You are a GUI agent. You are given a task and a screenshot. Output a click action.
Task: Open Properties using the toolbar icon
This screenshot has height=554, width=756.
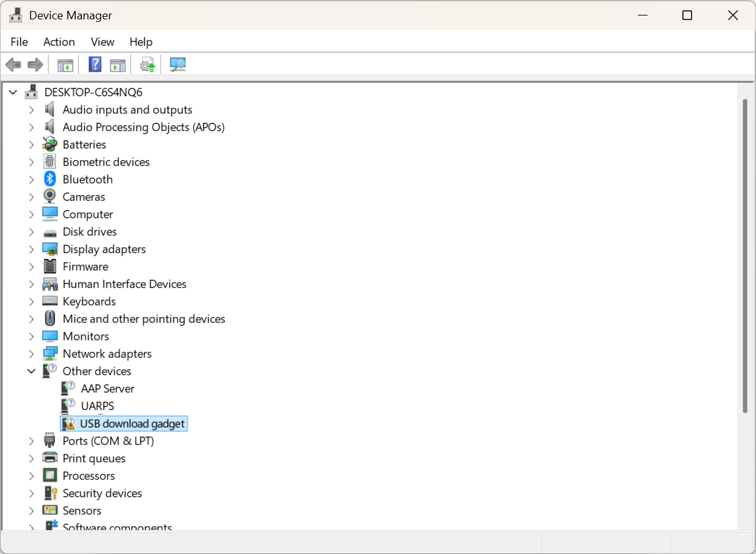pyautogui.click(x=117, y=64)
